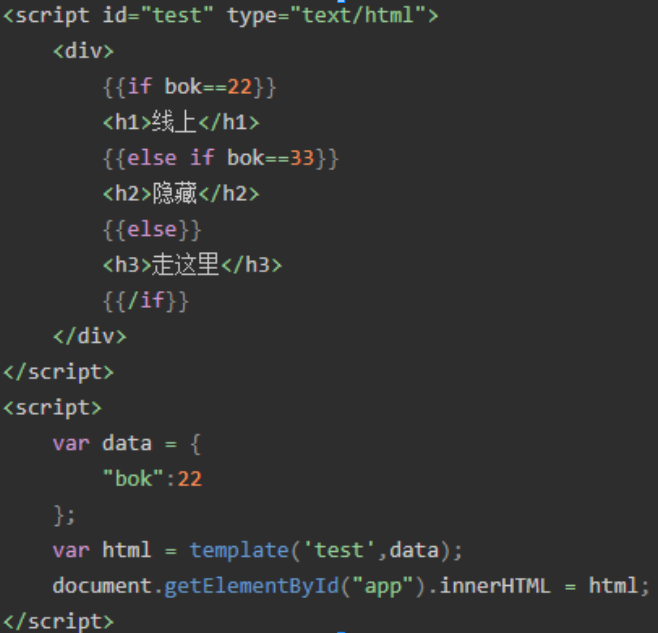Select the <h1>线上</h1> line
Screen dimensions: 658x633
tap(181, 123)
